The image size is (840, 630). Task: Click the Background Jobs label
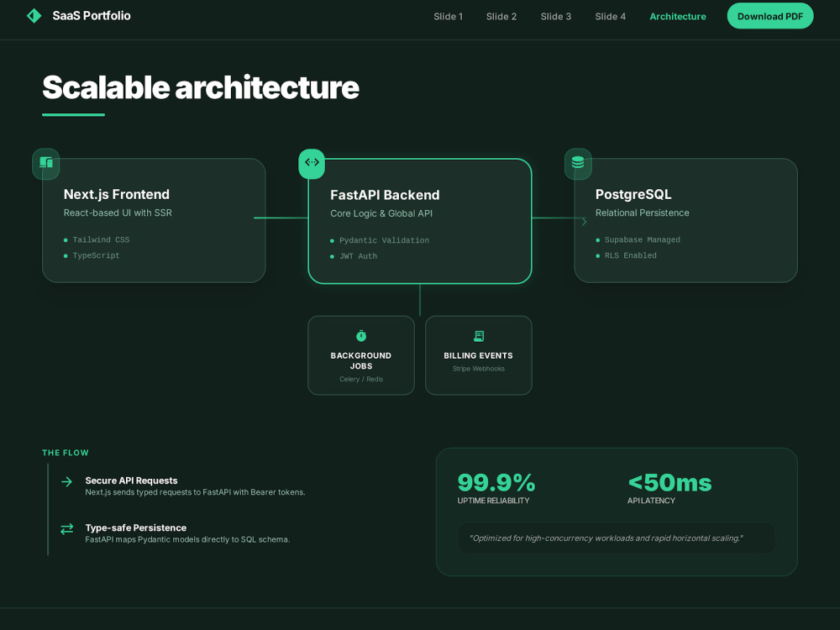[x=361, y=360]
